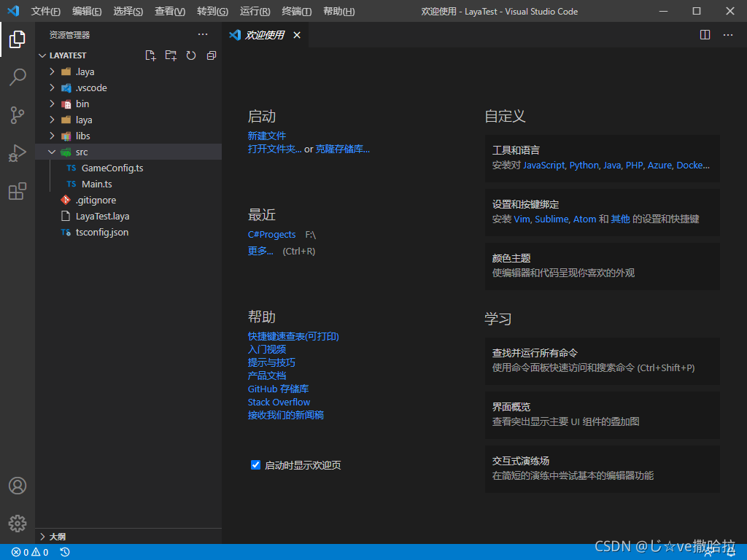Open the Source Control view
Viewport: 747px width, 560px height.
(18, 115)
